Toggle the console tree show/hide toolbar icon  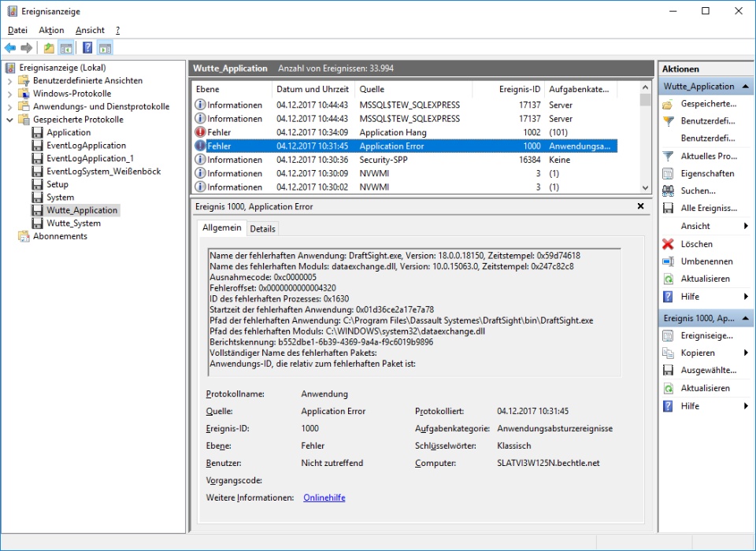click(x=66, y=48)
